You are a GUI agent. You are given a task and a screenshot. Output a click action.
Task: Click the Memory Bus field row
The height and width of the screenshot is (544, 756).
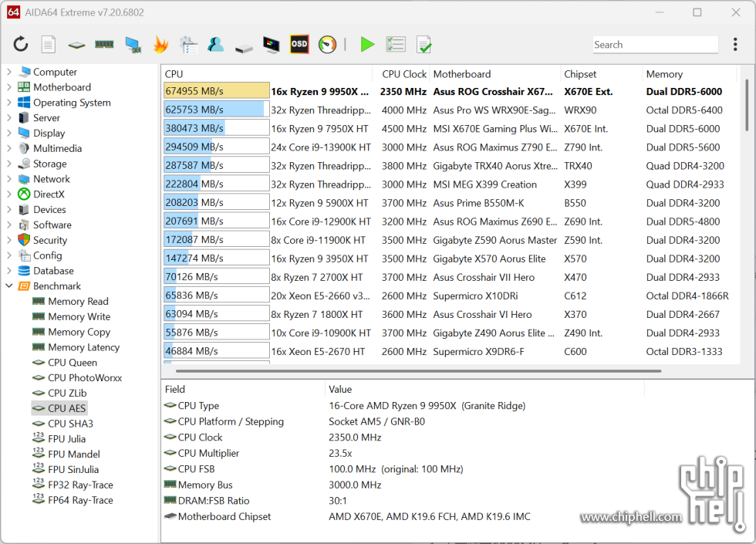403,485
